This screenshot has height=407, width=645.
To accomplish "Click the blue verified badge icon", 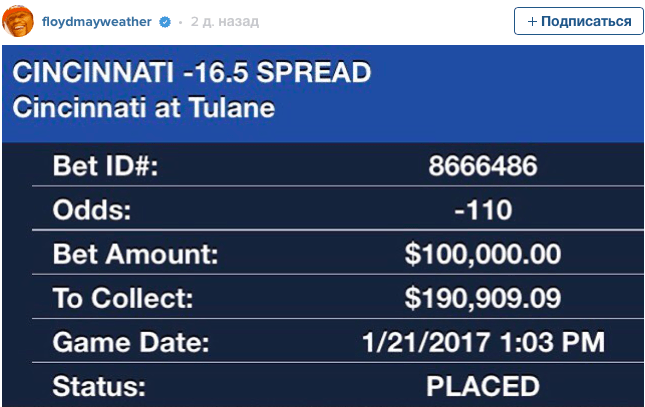I will [x=165, y=22].
